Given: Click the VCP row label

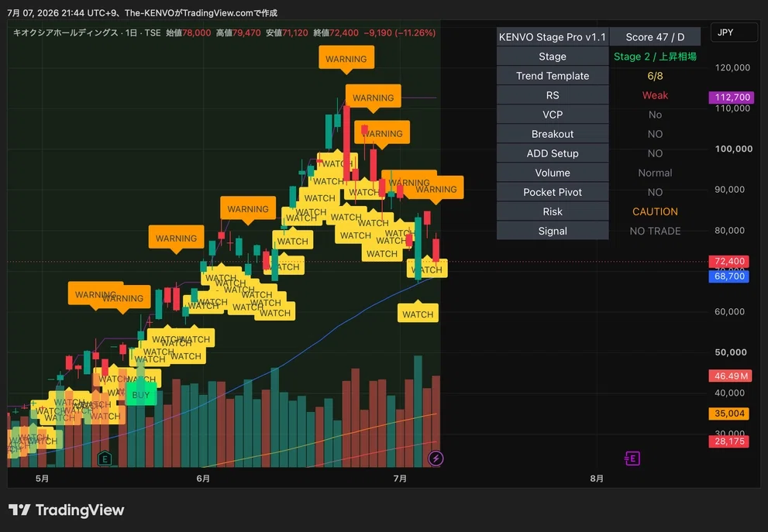Looking at the screenshot, I should pyautogui.click(x=553, y=115).
